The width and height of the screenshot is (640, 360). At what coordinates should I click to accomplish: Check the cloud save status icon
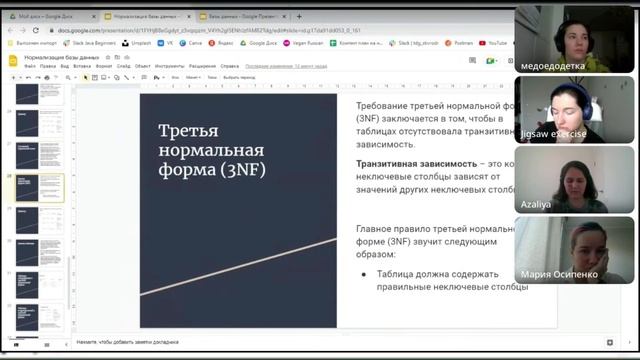click(127, 58)
